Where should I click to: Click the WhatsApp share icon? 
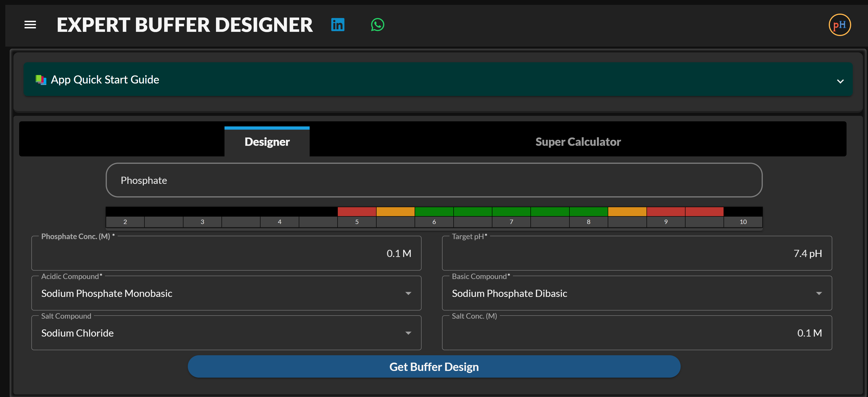point(377,25)
